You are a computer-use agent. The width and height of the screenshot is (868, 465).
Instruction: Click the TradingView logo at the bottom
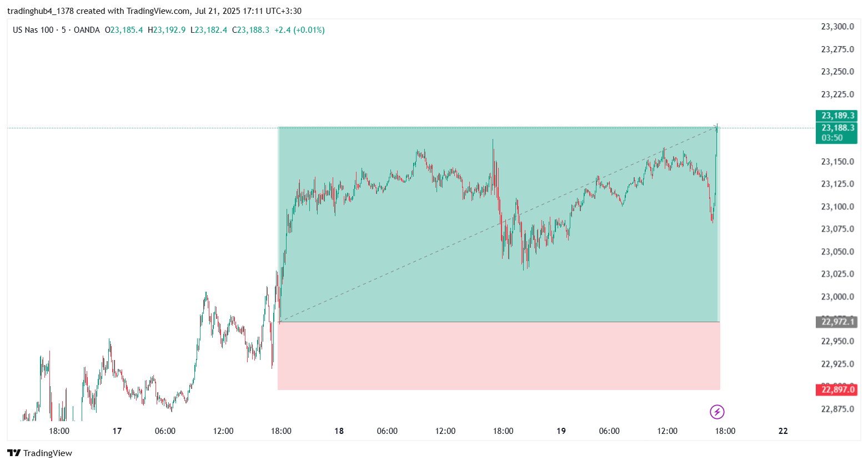coord(40,453)
